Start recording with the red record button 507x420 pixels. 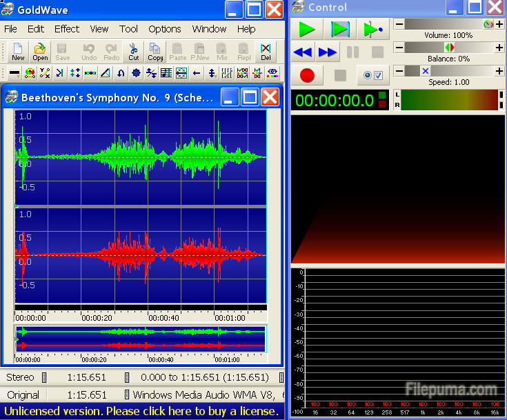click(306, 74)
